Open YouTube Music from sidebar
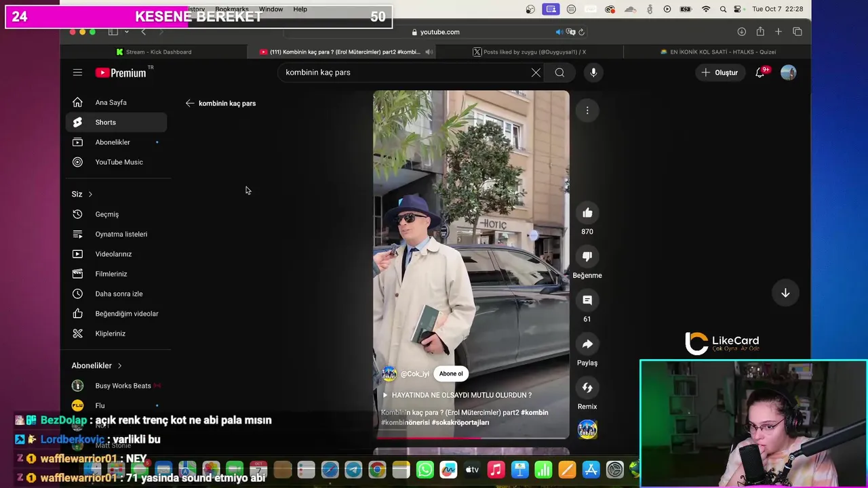This screenshot has width=868, height=488. click(117, 162)
